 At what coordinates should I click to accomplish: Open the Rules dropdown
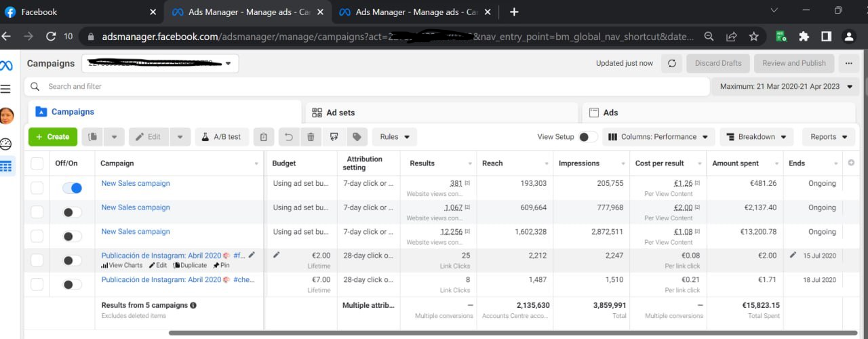(395, 137)
